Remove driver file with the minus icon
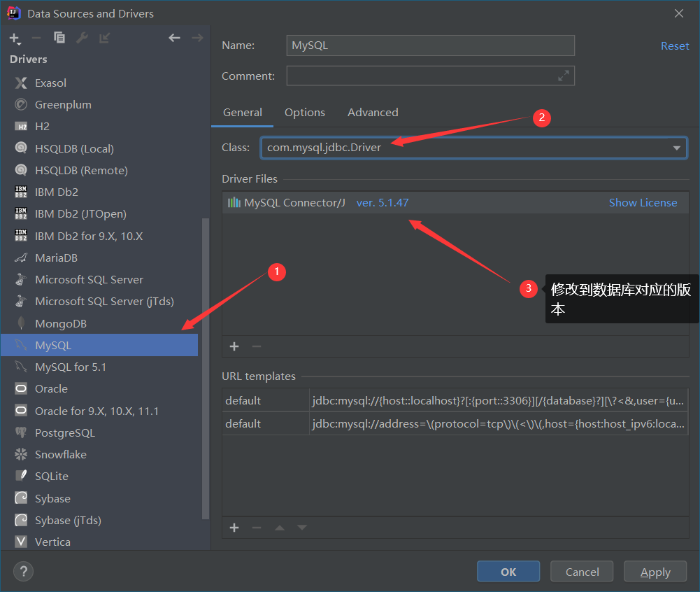Screen dimensions: 700x592 click(257, 346)
